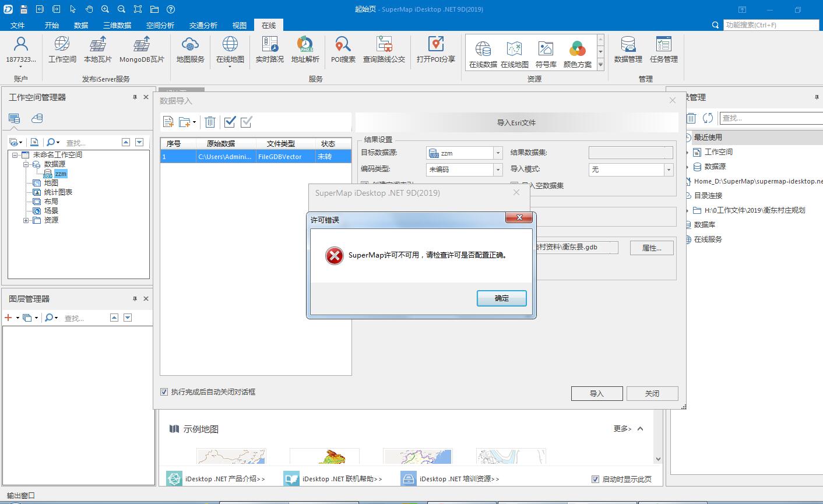Viewport: 823px width, 504px height.
Task: Select the 地图 node in workspace tree
Action: pos(51,183)
